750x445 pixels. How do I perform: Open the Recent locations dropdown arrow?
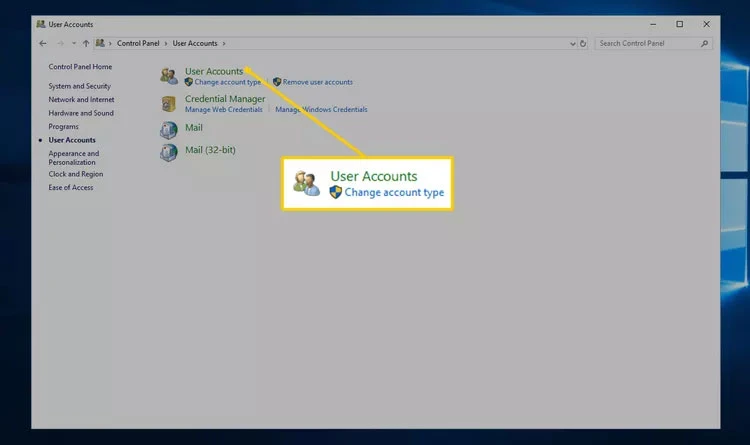(x=73, y=44)
